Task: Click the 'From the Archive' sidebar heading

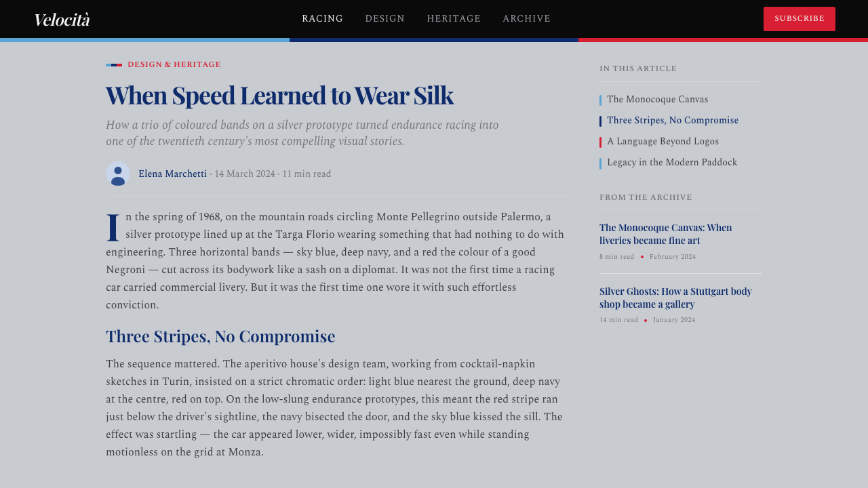Action: click(x=646, y=198)
